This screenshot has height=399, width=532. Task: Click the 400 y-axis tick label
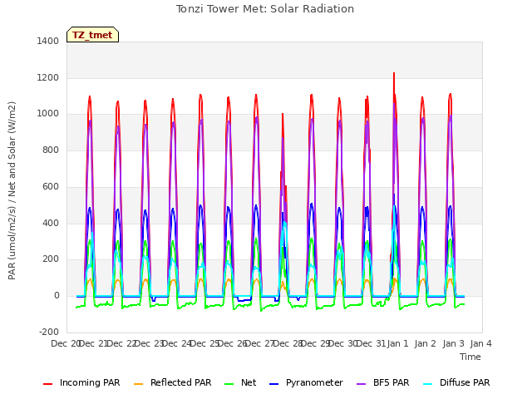tap(51, 223)
